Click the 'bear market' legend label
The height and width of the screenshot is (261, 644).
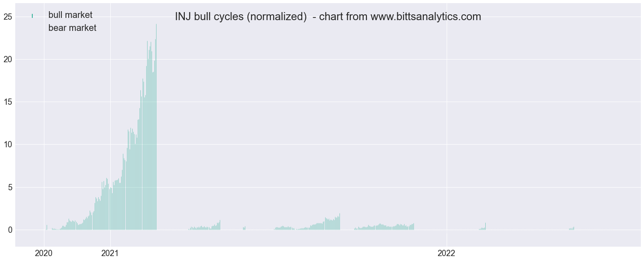pos(72,28)
